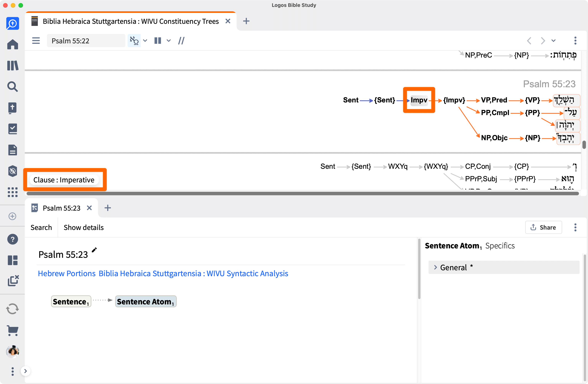The image size is (588, 384).
Task: Click the PPrP,Subj node in tree
Action: [x=481, y=179]
